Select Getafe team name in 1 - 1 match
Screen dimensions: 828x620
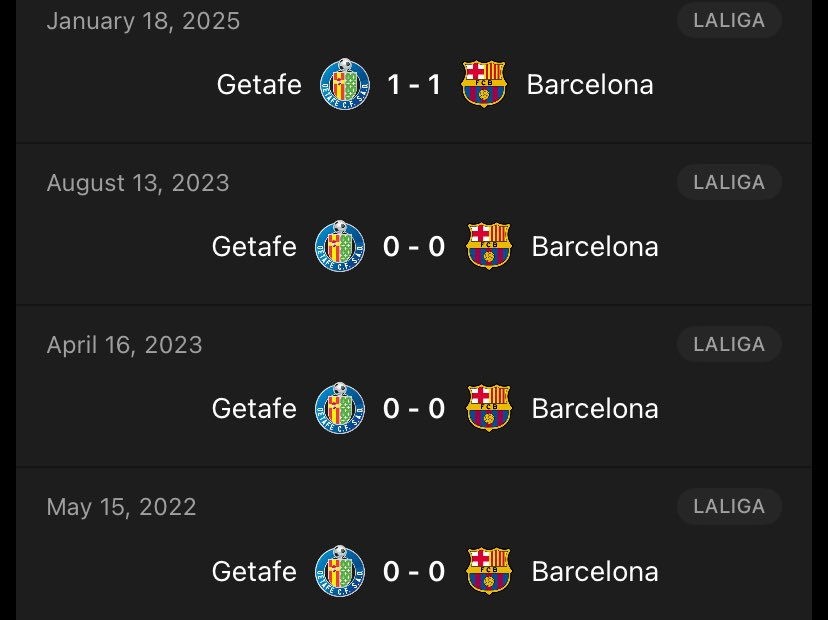tap(259, 84)
